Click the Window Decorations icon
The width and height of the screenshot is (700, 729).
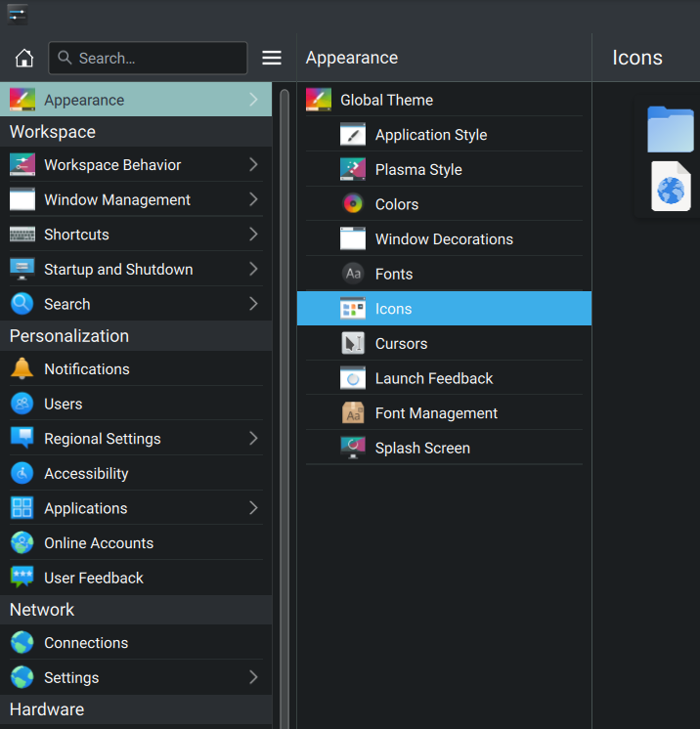tap(353, 238)
